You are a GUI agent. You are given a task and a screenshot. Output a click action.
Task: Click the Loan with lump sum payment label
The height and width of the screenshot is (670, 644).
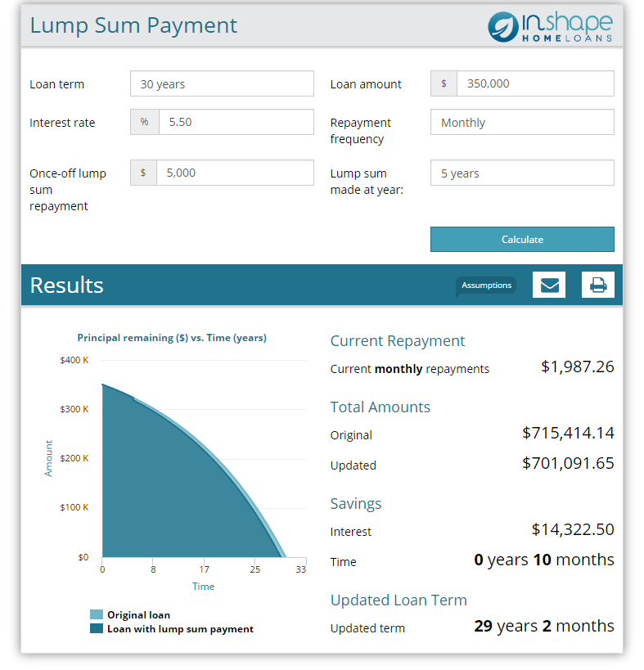click(x=180, y=629)
